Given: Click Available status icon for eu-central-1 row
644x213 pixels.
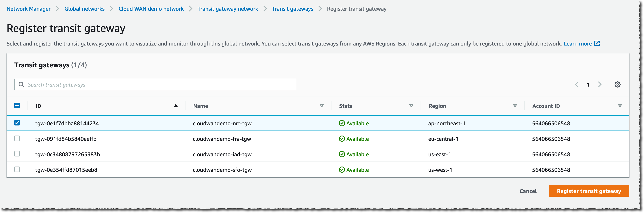Looking at the screenshot, I should 342,139.
